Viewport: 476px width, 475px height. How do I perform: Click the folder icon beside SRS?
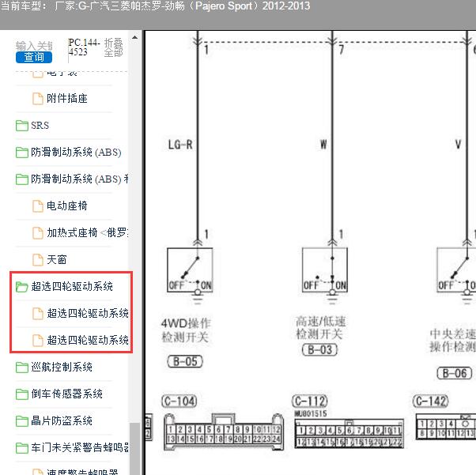[22, 126]
